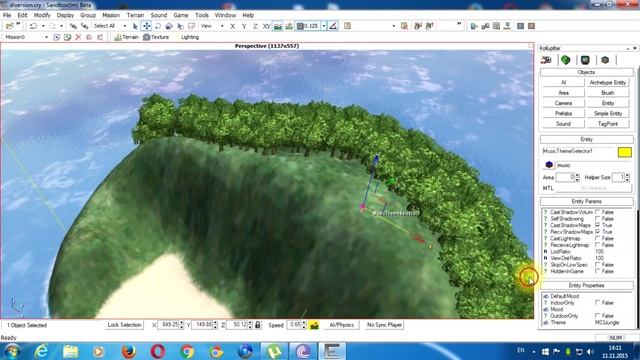The image size is (640, 360).
Task: Click the Open file toolbar icon
Action: point(9,26)
